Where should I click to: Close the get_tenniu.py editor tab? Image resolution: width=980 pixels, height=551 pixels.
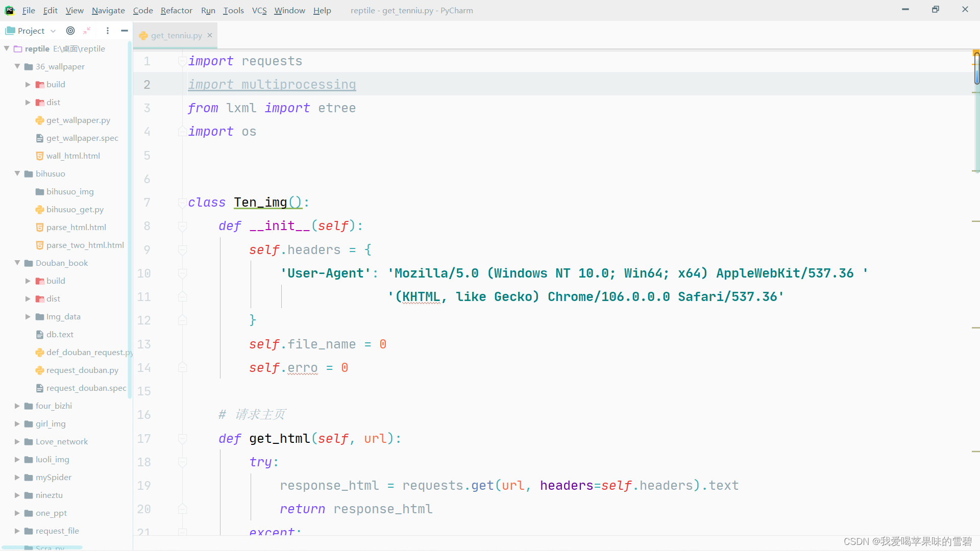(210, 35)
